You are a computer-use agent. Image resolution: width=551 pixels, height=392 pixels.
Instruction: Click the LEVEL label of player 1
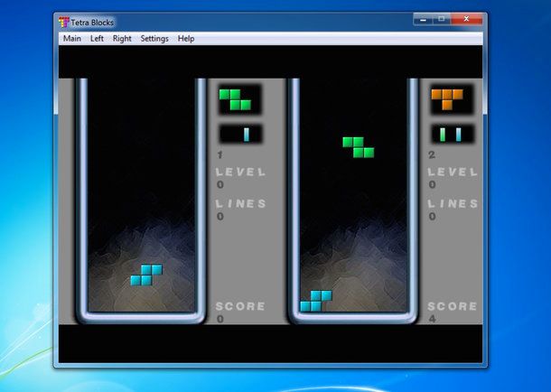click(x=240, y=172)
